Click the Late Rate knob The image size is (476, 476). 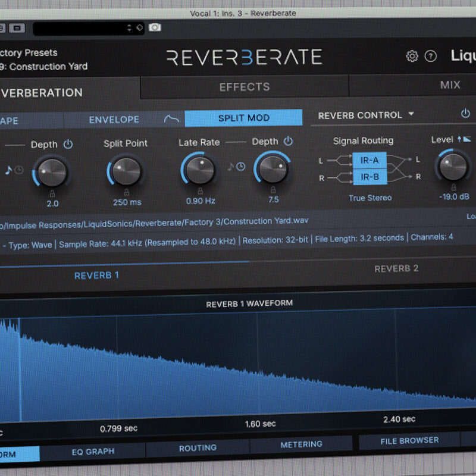pyautogui.click(x=200, y=170)
